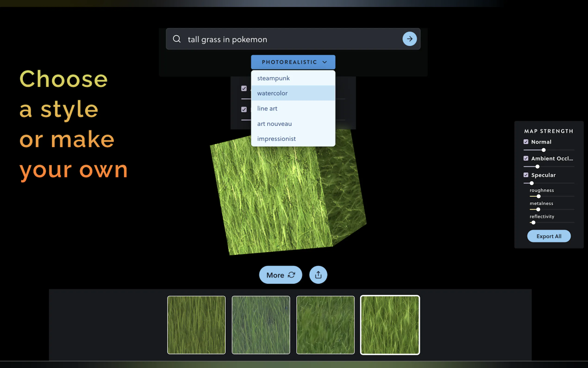This screenshot has height=368, width=588.
Task: Adjust the roughness slider handle
Action: [539, 197]
